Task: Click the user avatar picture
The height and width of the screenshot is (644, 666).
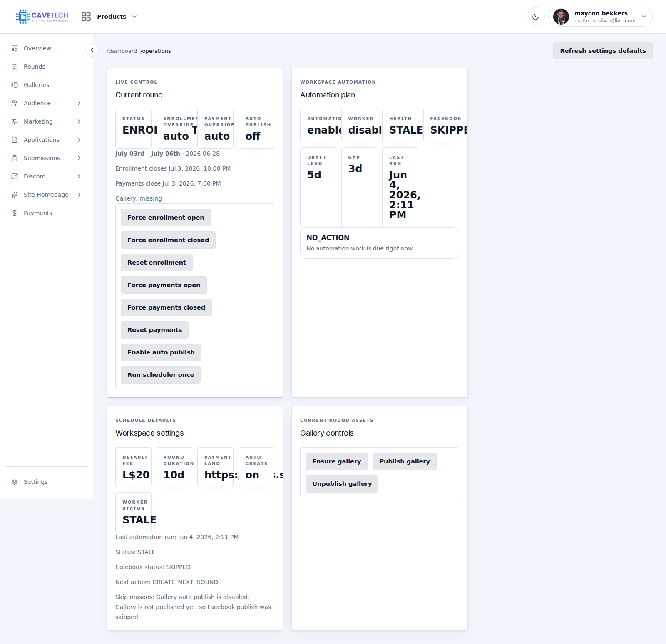Action: (x=561, y=17)
